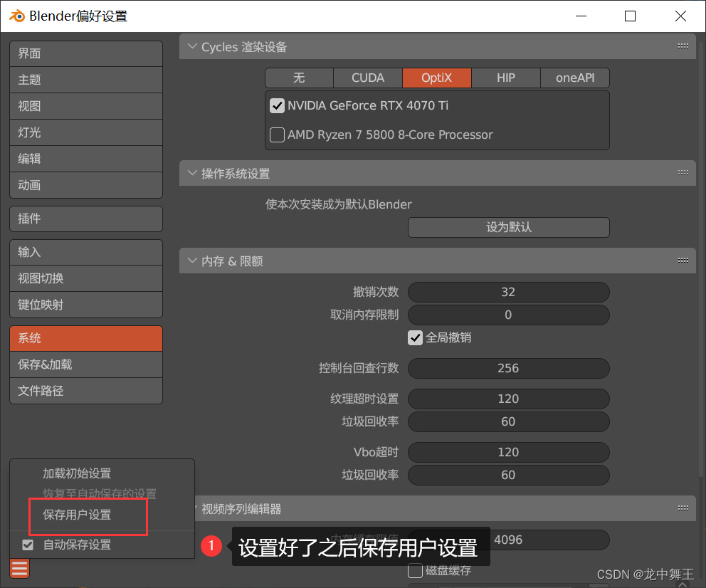Select oneAPI render device option
706x588 pixels.
tap(575, 78)
